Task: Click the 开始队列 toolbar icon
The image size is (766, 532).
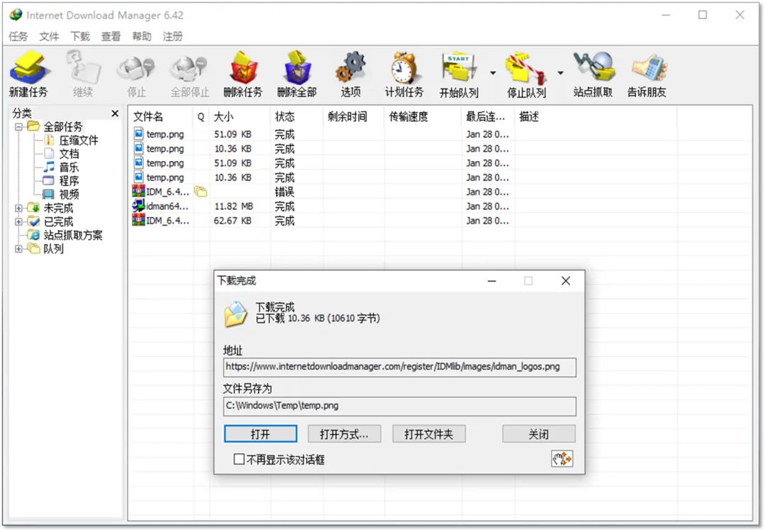Action: tap(459, 74)
